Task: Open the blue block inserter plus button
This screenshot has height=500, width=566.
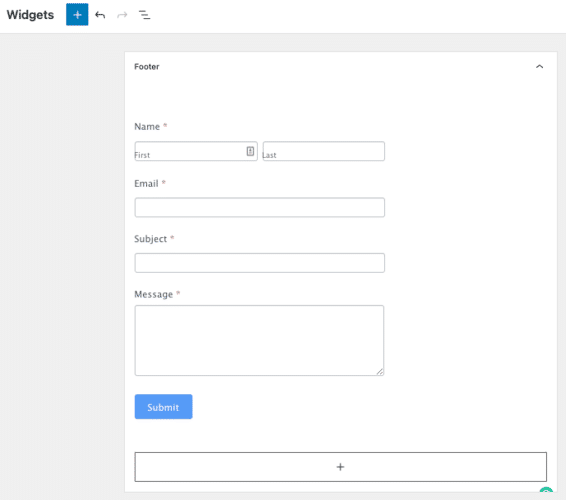Action: click(x=77, y=15)
